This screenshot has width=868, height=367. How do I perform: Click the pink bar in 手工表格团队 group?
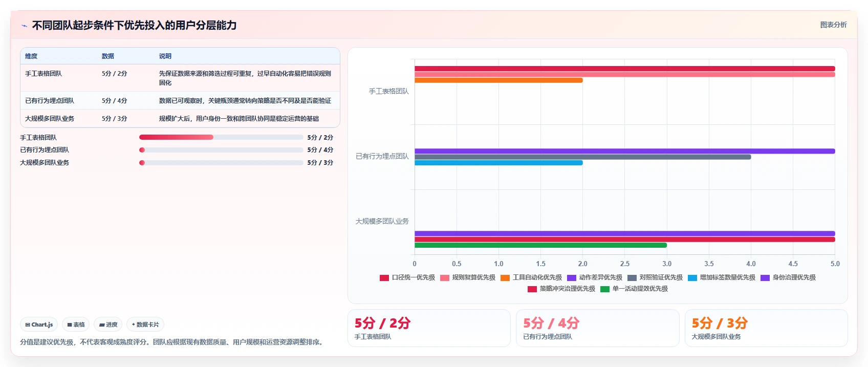tap(624, 75)
